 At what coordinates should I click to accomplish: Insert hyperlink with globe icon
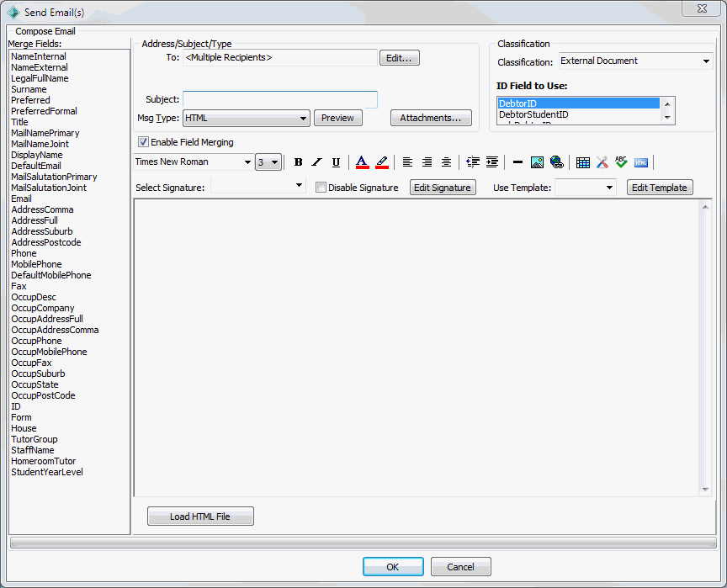pyautogui.click(x=557, y=162)
